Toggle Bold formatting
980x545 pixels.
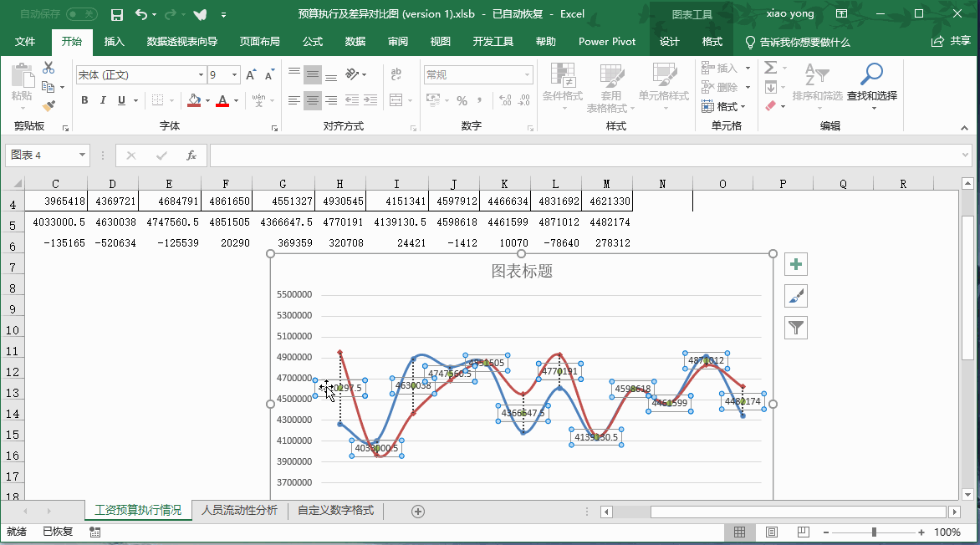click(x=84, y=100)
